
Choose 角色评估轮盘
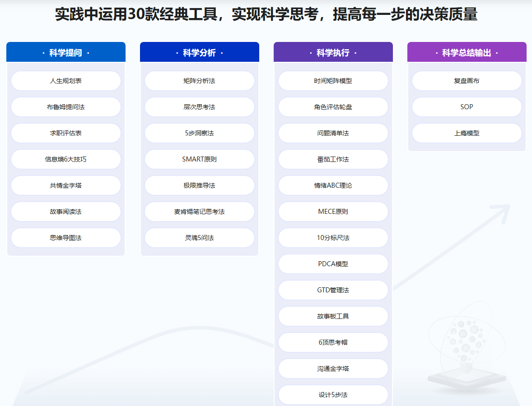[x=333, y=107]
